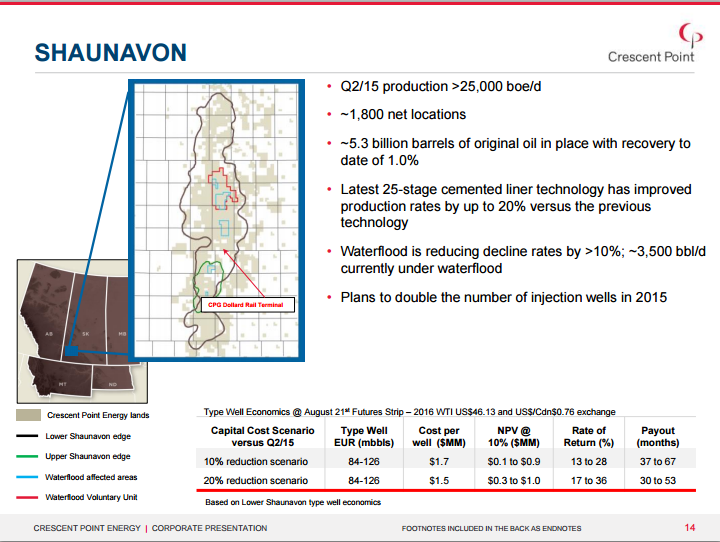Click the footnotes included as endnotes text
The width and height of the screenshot is (720, 542).
click(x=490, y=528)
